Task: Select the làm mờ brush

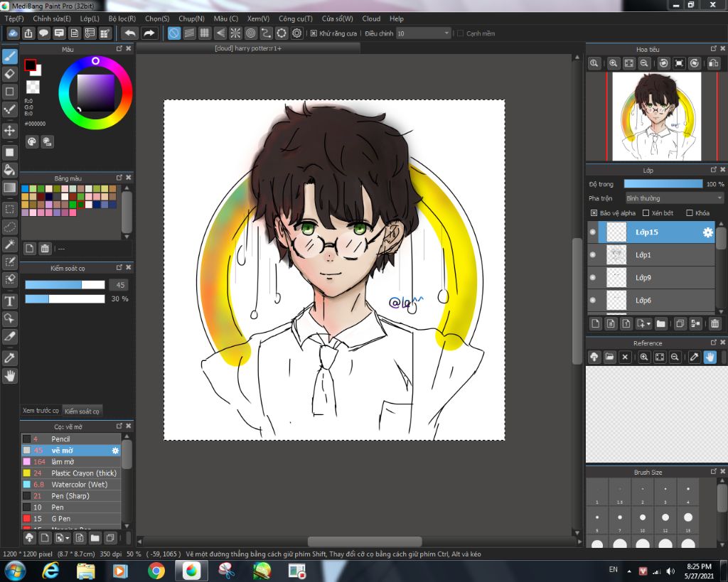Action: [x=72, y=462]
